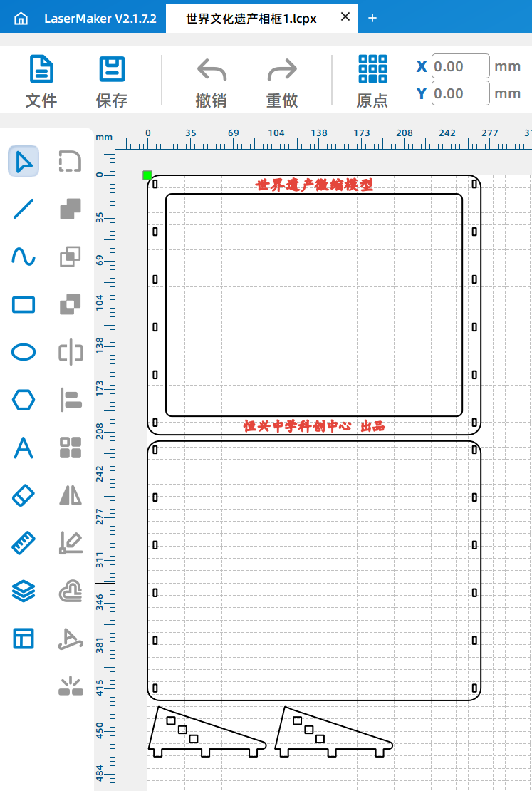Click the home icon in title bar
The height and width of the screenshot is (791, 532).
[21, 19]
